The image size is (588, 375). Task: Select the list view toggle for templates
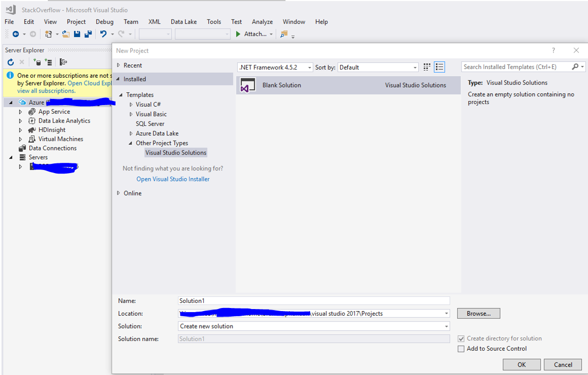click(439, 66)
